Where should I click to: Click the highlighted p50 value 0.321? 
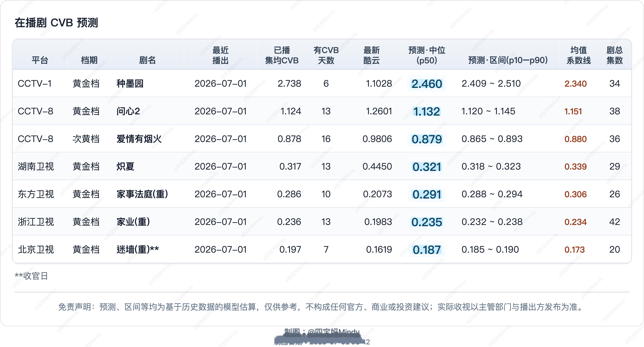coord(427,167)
